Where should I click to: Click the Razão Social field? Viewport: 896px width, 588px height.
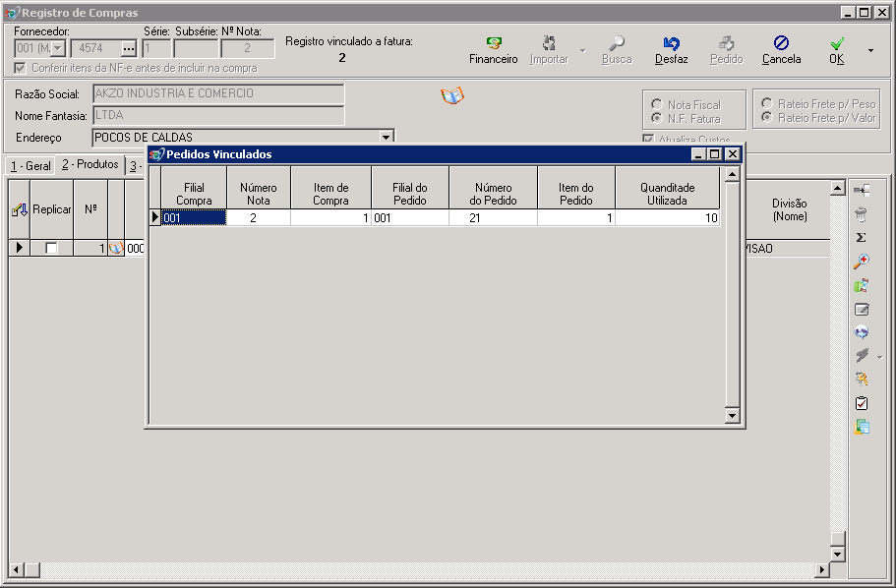pos(219,93)
